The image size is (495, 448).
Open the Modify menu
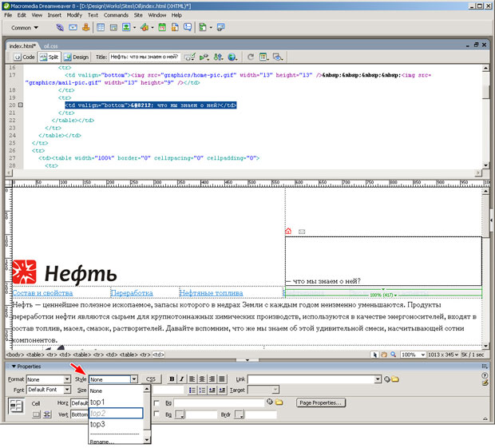coord(74,14)
